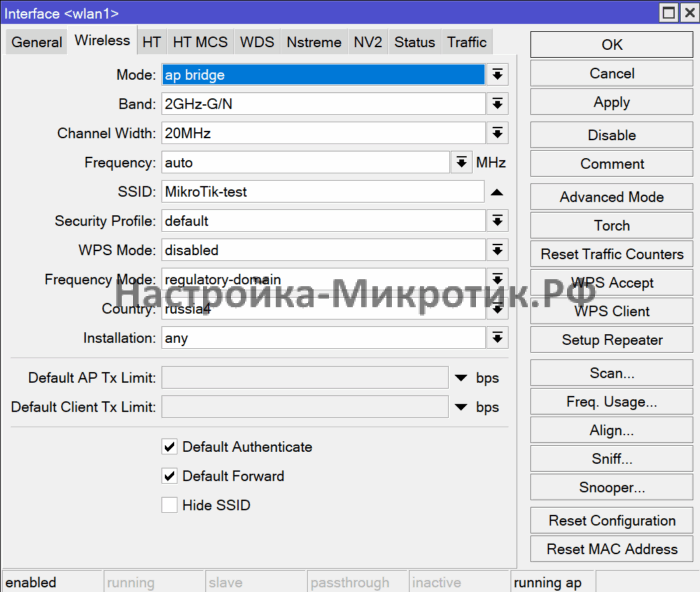
Task: Expand the Band dropdown list
Action: click(498, 104)
